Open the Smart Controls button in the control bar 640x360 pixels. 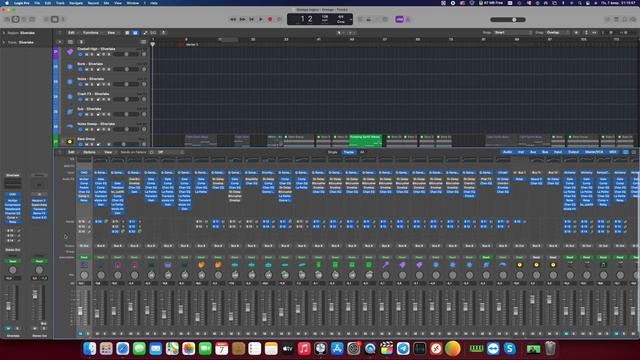(46, 19)
